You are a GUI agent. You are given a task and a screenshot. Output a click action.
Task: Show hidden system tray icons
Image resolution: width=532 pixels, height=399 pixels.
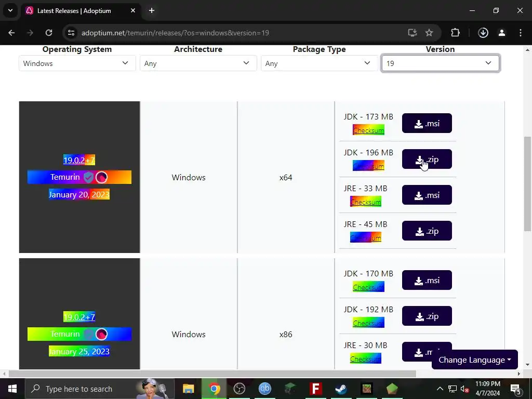click(440, 389)
